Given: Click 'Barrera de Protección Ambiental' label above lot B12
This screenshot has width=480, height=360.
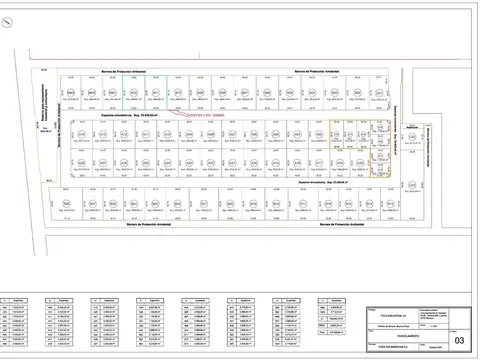Looking at the screenshot, I should (x=124, y=72).
